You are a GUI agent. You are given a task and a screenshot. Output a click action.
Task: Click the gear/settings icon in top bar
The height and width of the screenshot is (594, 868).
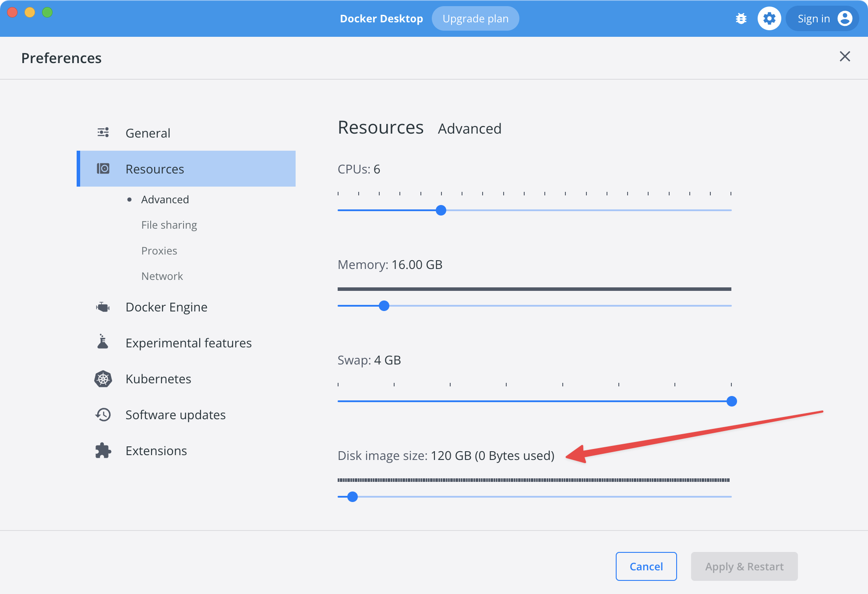click(x=766, y=18)
